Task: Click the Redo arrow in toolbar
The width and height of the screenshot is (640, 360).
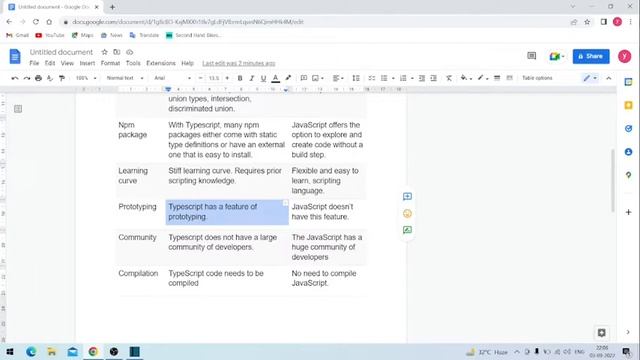Action: (27, 78)
